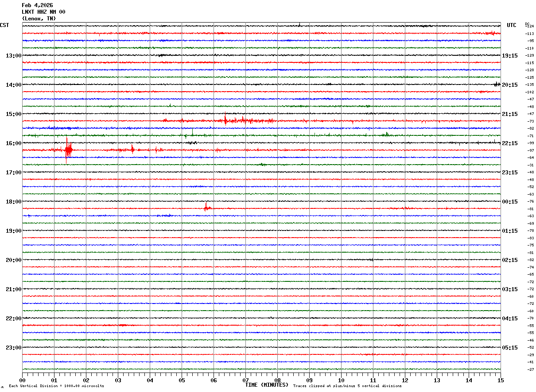Click the '09' minute axis tick label
The image size is (536, 392).
tap(310, 380)
